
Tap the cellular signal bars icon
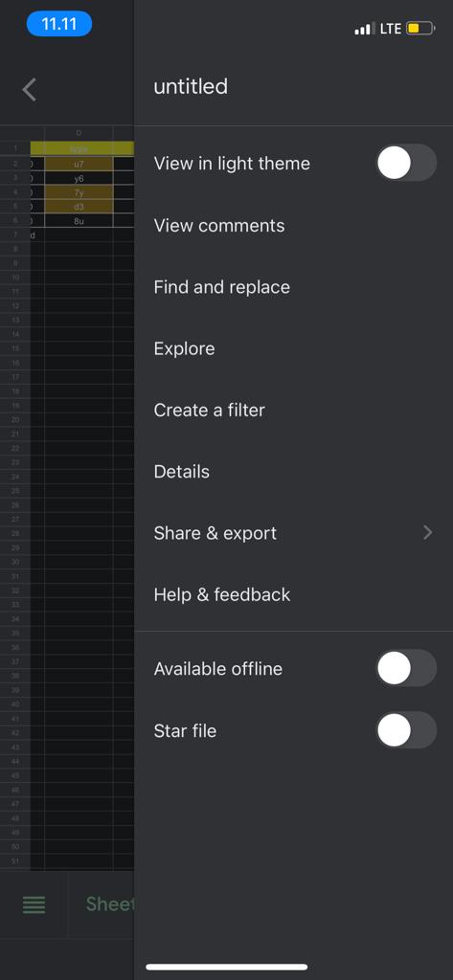click(365, 29)
